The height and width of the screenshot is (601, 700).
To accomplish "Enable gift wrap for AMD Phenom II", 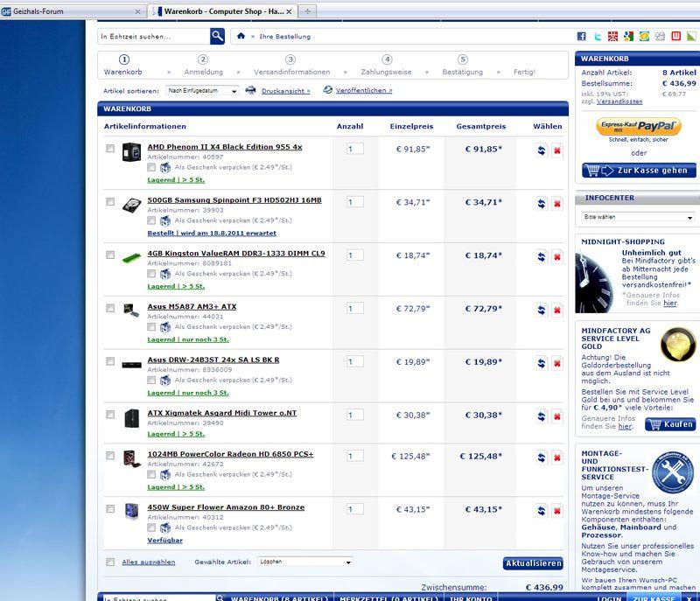I will click(x=151, y=167).
